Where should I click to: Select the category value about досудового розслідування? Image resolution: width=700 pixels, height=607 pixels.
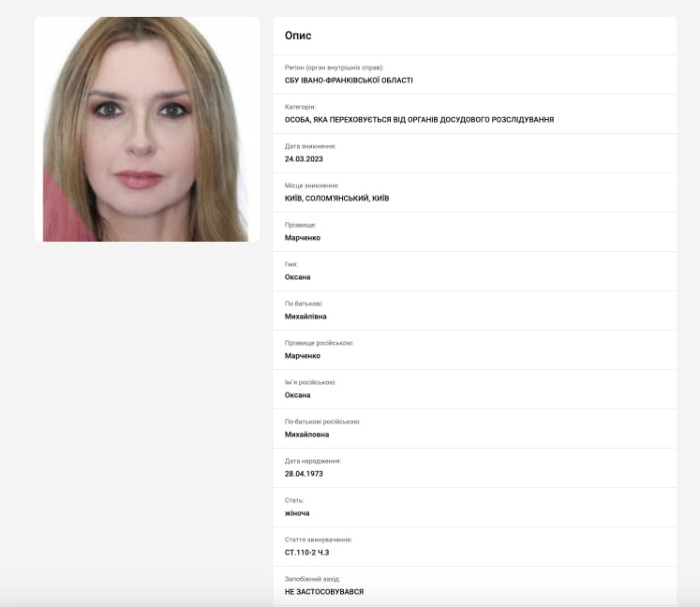coord(419,120)
